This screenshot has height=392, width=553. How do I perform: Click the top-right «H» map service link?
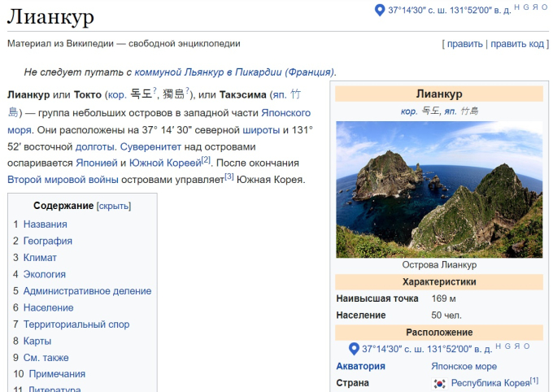517,7
